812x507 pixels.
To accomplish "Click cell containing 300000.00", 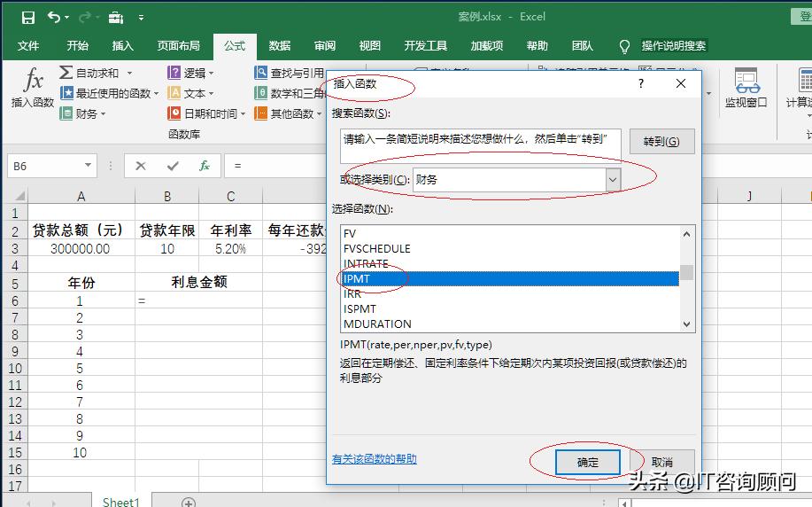I will 81,249.
